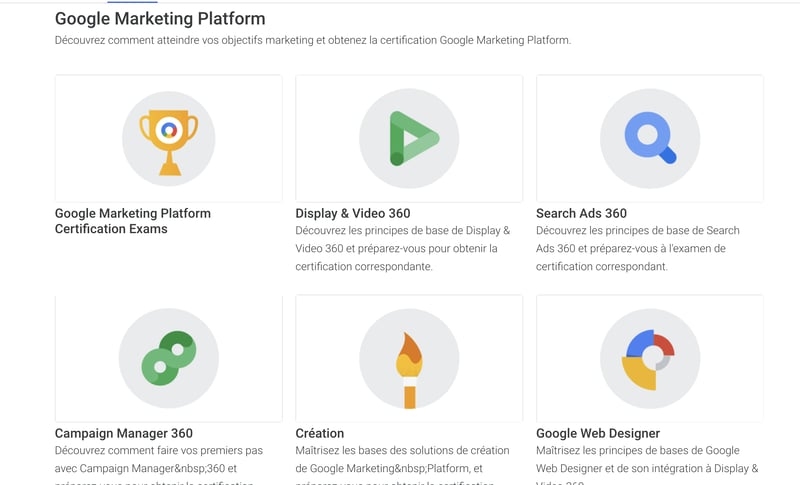Open the Campaign Manager 360 title link
Screen dimensions: 800x485
[x=123, y=433]
